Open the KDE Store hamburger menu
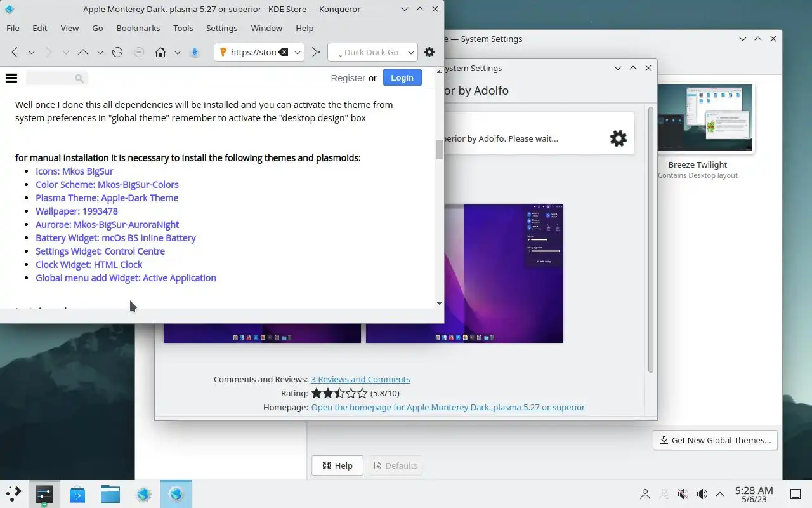The width and height of the screenshot is (812, 508). (11, 78)
